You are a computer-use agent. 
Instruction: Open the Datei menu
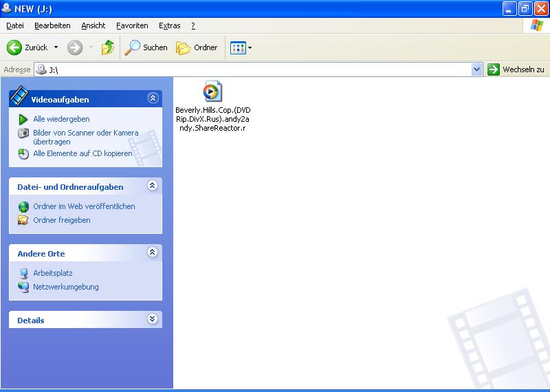(x=15, y=25)
